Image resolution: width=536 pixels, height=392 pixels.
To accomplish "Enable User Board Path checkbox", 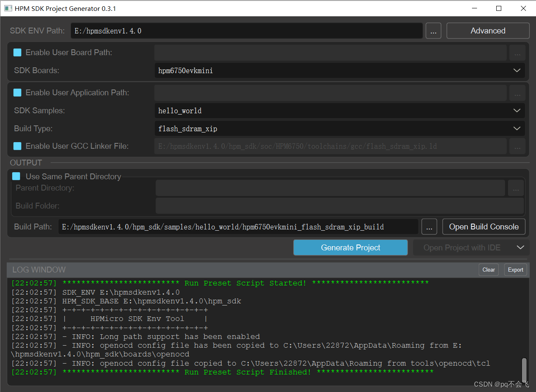I will pyautogui.click(x=17, y=52).
